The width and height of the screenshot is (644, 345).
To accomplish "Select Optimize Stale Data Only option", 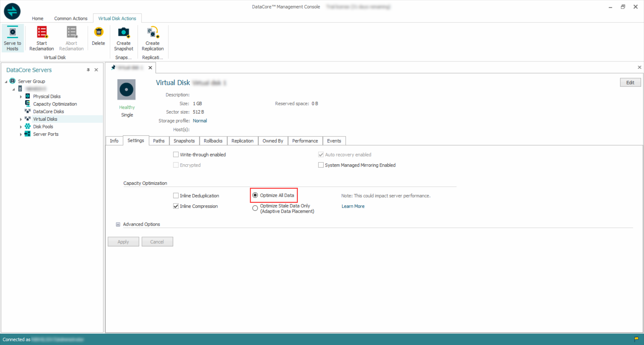I will tap(255, 208).
